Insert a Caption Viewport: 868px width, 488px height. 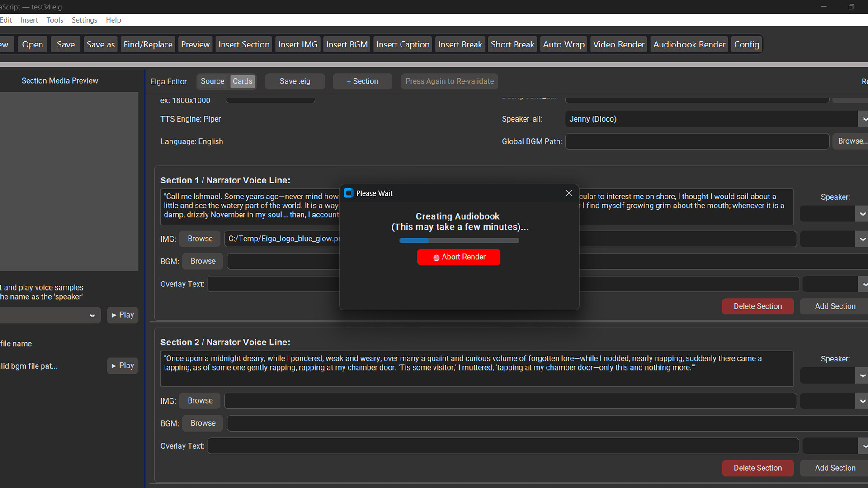(402, 44)
